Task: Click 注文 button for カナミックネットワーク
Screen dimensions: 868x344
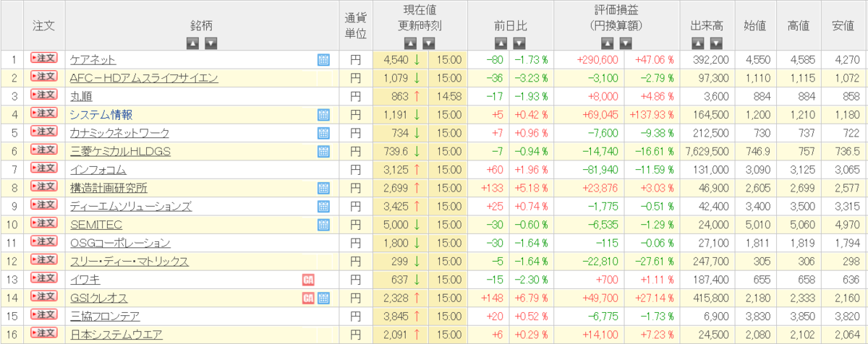Action: (43, 132)
